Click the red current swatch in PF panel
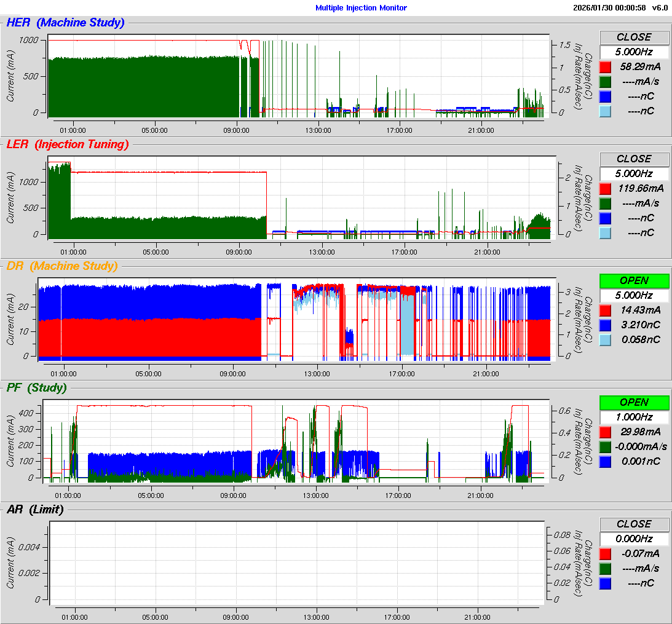Screen dimensions: 672x624 coord(605,432)
